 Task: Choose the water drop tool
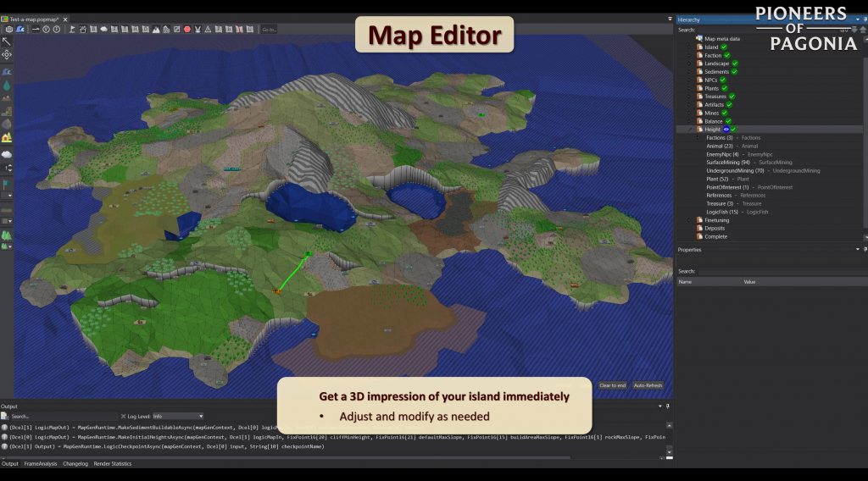point(7,86)
